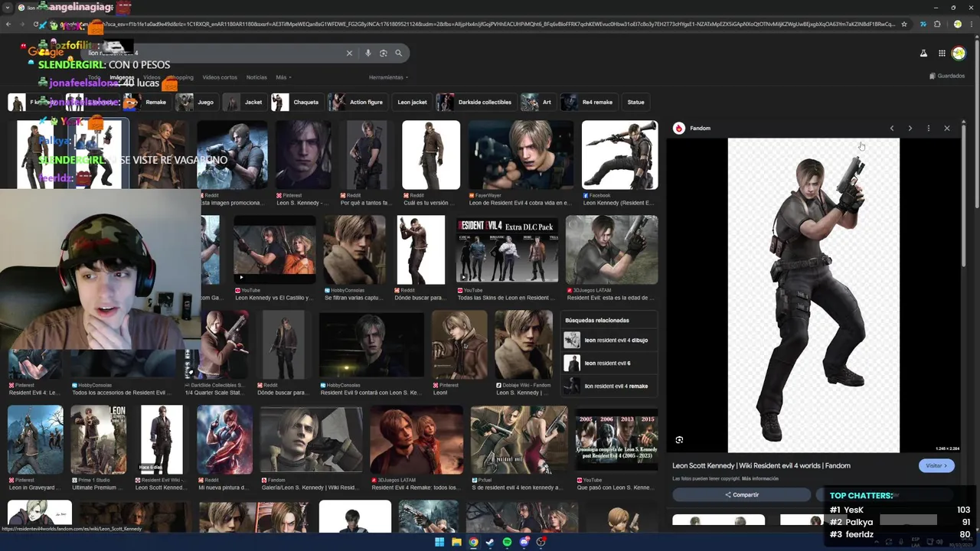The width and height of the screenshot is (980, 551).
Task: Bookmark this page with the star icon
Action: (904, 24)
